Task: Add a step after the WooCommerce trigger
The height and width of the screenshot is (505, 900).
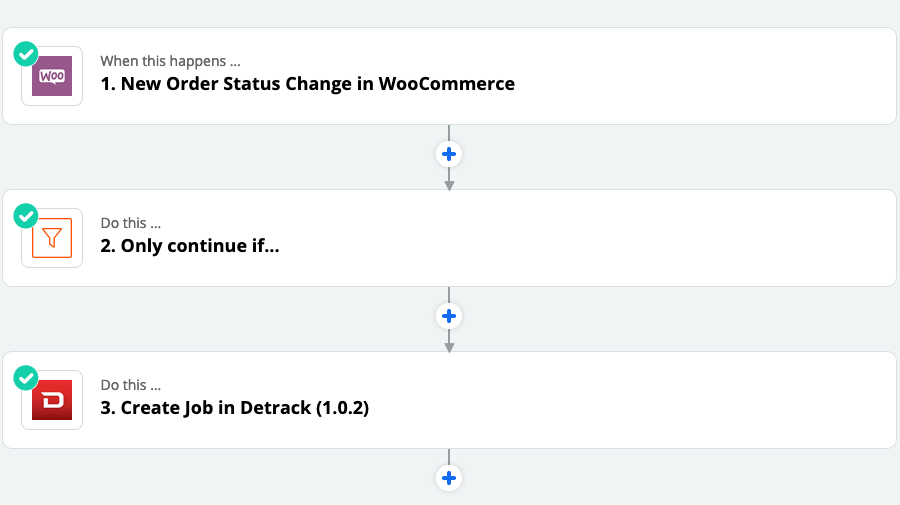Action: pyautogui.click(x=449, y=154)
